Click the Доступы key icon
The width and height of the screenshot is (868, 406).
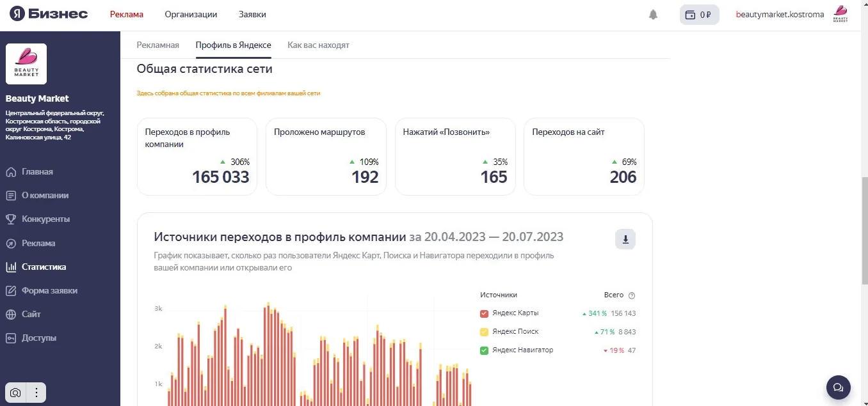click(11, 338)
